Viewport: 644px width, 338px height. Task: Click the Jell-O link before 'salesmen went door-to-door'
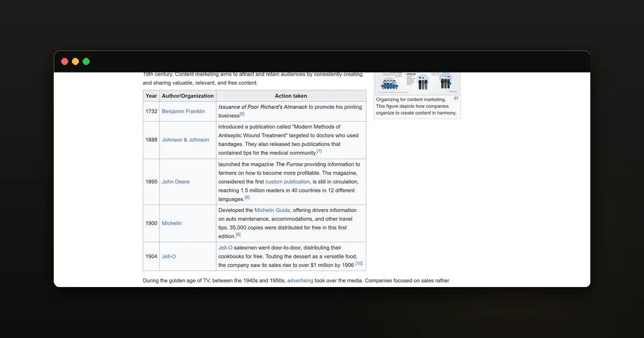coord(225,248)
